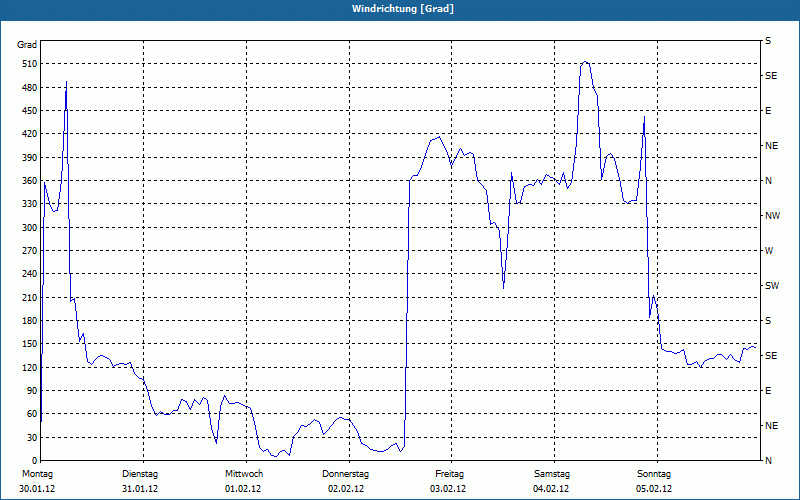Pick the date "02.02.12"
Image resolution: width=800 pixels, height=500 pixels.
point(346,489)
